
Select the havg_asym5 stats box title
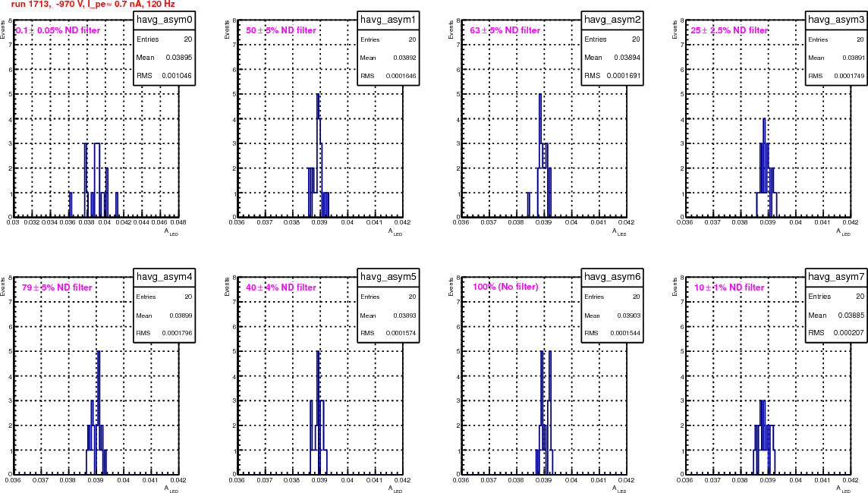388,277
